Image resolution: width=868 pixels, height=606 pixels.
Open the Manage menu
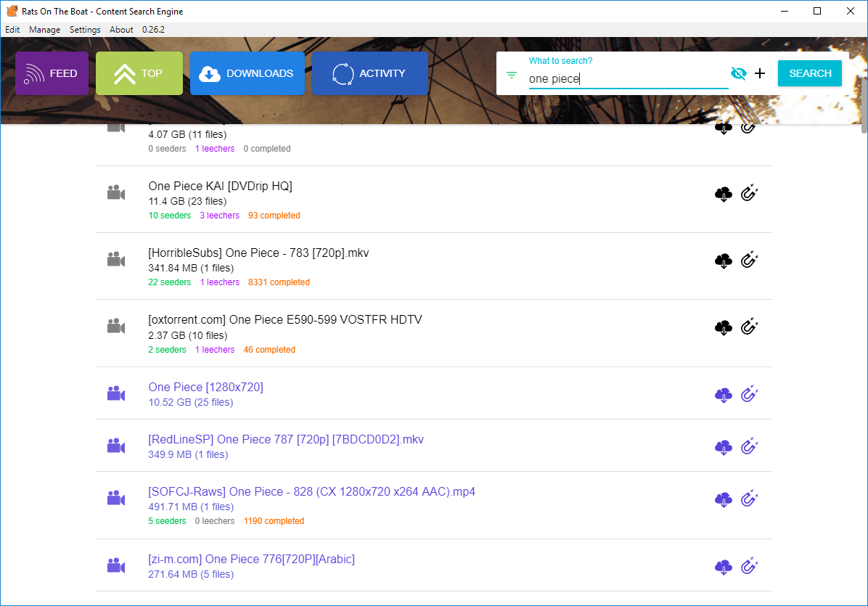click(x=45, y=30)
